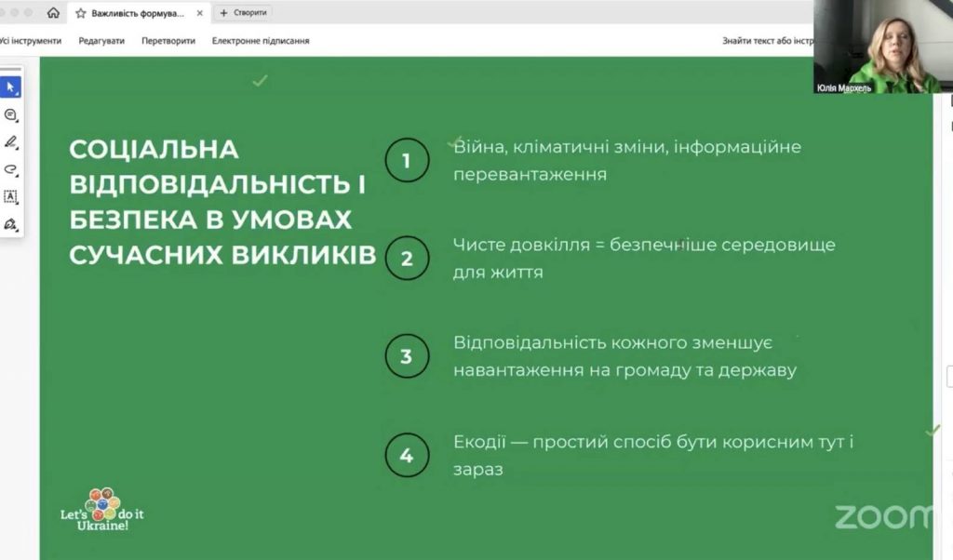Open the Усі інструменти menu
This screenshot has width=953, height=560.
pyautogui.click(x=31, y=41)
